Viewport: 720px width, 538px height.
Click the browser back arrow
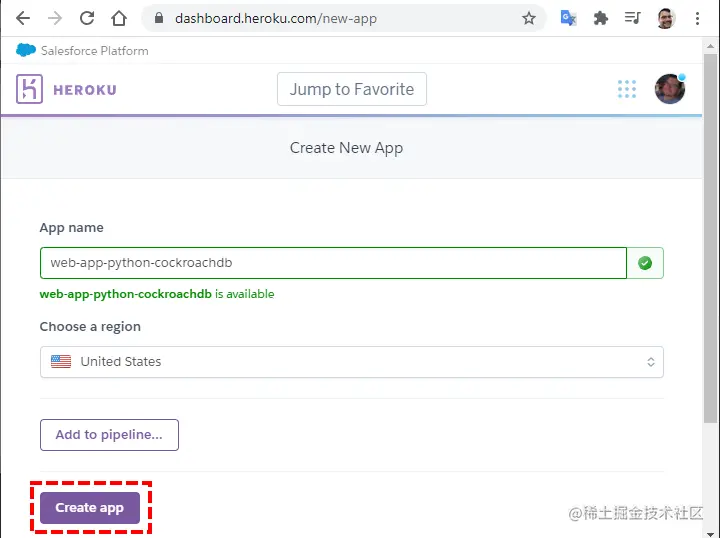22,18
